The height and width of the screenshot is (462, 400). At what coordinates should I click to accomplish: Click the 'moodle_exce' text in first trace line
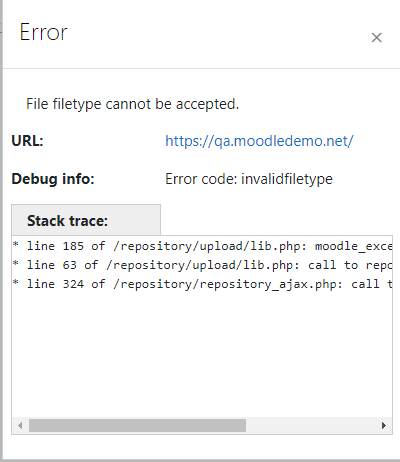[353, 246]
